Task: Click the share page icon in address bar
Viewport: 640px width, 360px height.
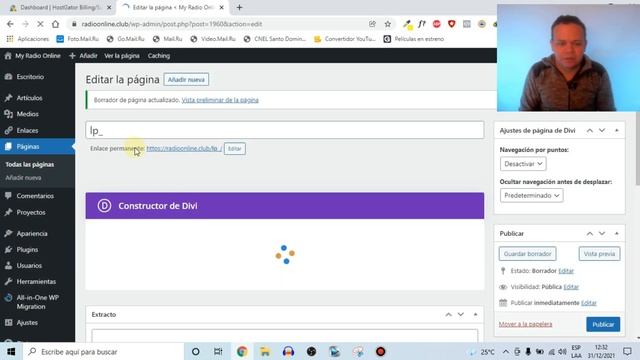Action: pyautogui.click(x=372, y=24)
